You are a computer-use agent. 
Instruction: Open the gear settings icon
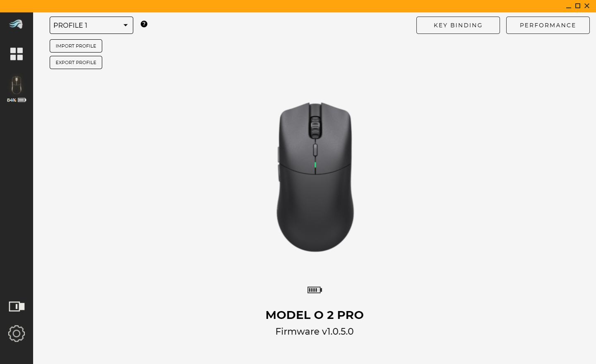[x=17, y=333]
